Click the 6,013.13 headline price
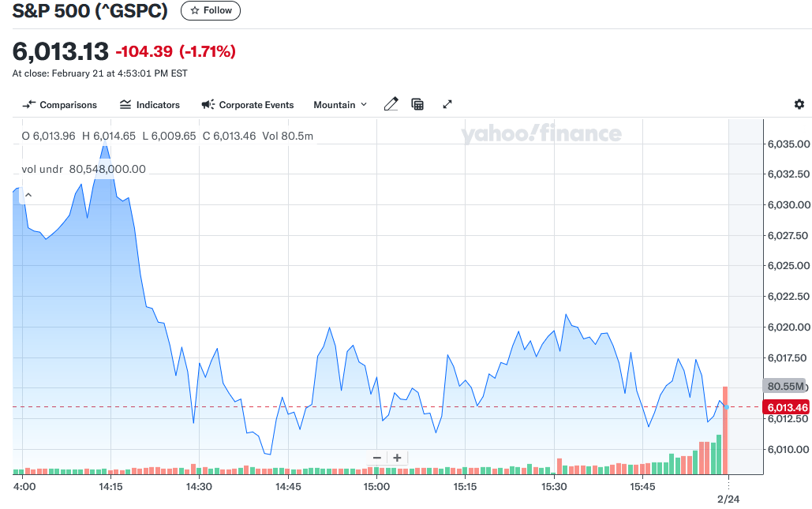Image resolution: width=812 pixels, height=509 pixels. pos(61,51)
